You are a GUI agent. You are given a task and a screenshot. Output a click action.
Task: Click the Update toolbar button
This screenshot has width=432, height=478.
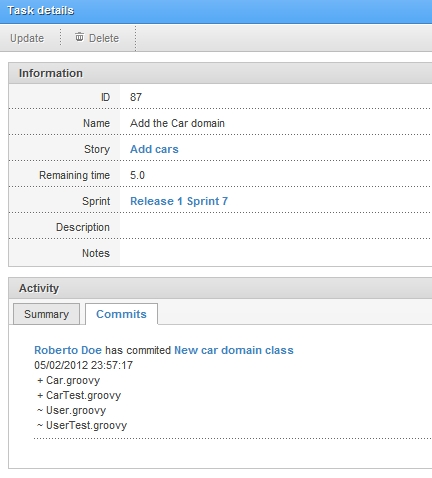[27, 38]
